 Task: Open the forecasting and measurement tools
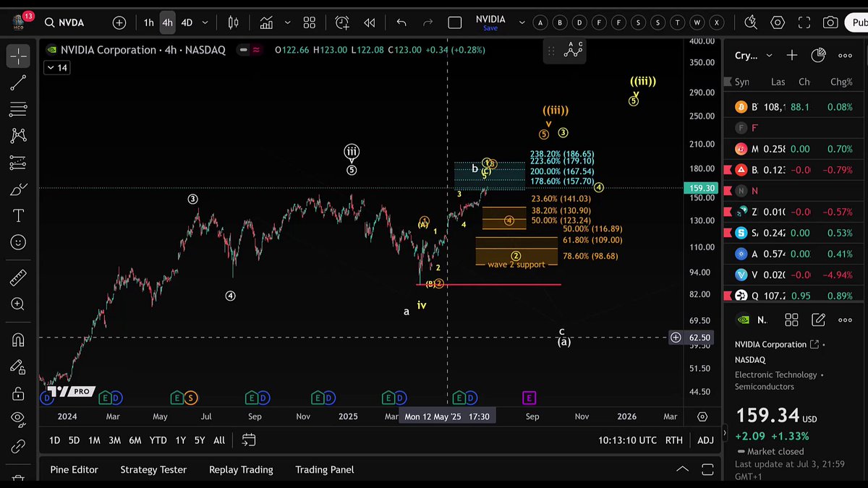pyautogui.click(x=18, y=163)
